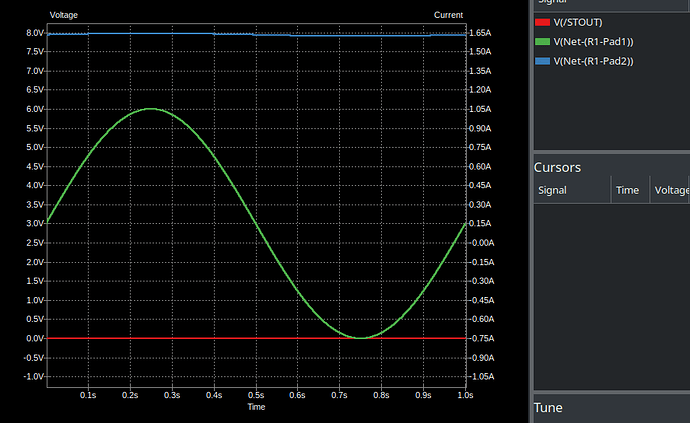Screen dimensions: 690x423
Task: Click the green sine curve peak at 6.0V
Action: (x=151, y=109)
